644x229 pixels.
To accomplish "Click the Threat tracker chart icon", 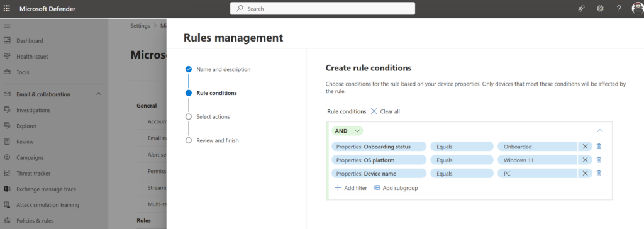I will click(7, 173).
